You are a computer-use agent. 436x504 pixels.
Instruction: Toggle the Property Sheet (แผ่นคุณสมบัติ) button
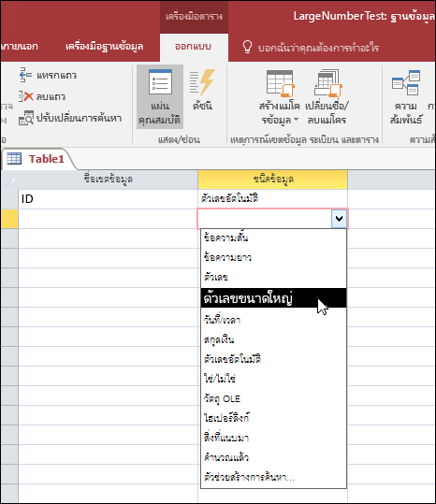coord(160,96)
